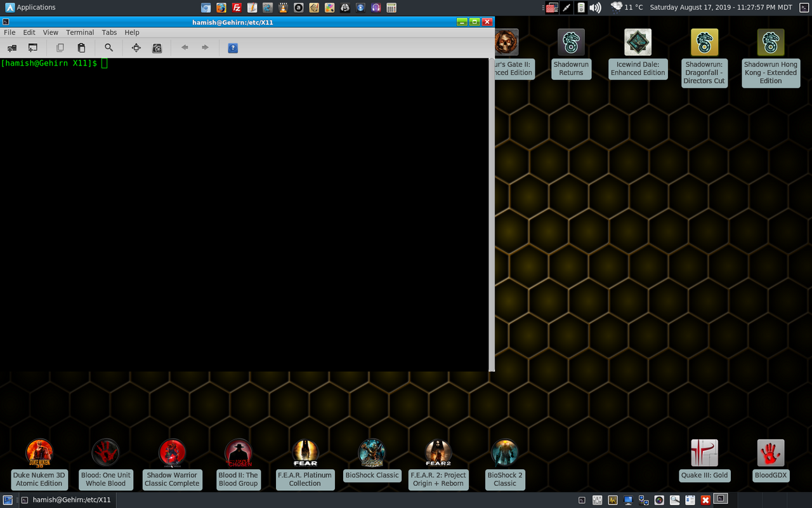Open the Tabs menu
Image resolution: width=812 pixels, height=508 pixels.
110,32
